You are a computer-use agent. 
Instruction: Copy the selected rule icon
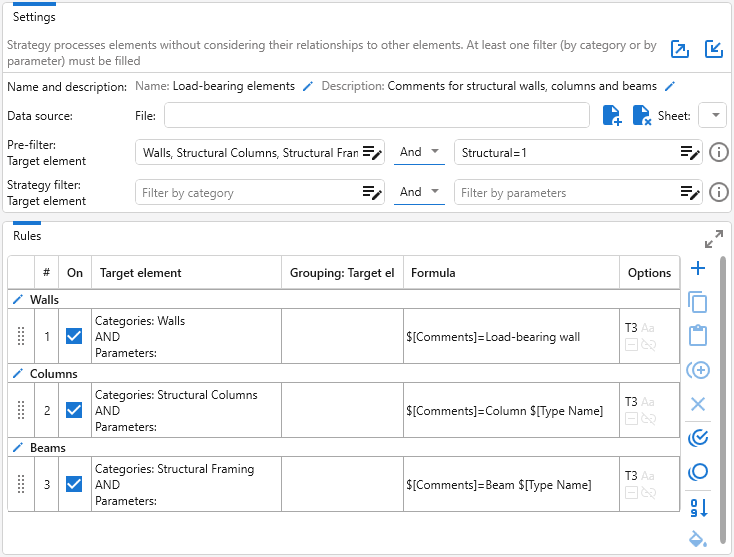(x=698, y=302)
